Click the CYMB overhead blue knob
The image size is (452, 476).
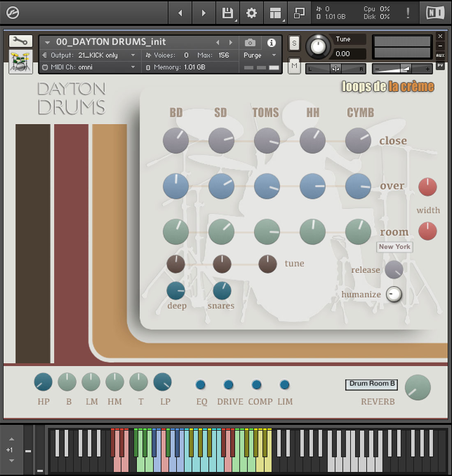point(358,186)
